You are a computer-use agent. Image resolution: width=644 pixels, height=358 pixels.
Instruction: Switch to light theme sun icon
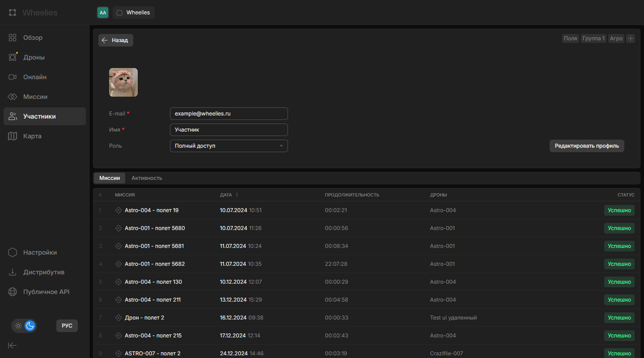18,326
